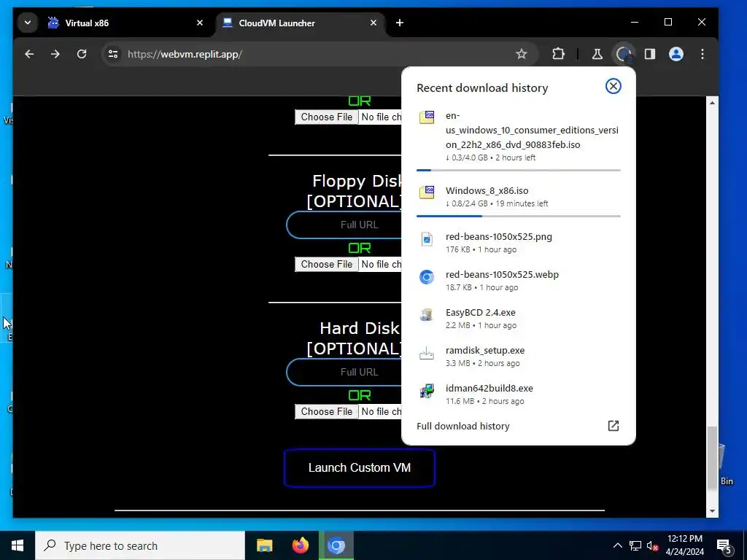Open the tab search dropdown arrow
Viewport: 747px width, 560px height.
28,23
